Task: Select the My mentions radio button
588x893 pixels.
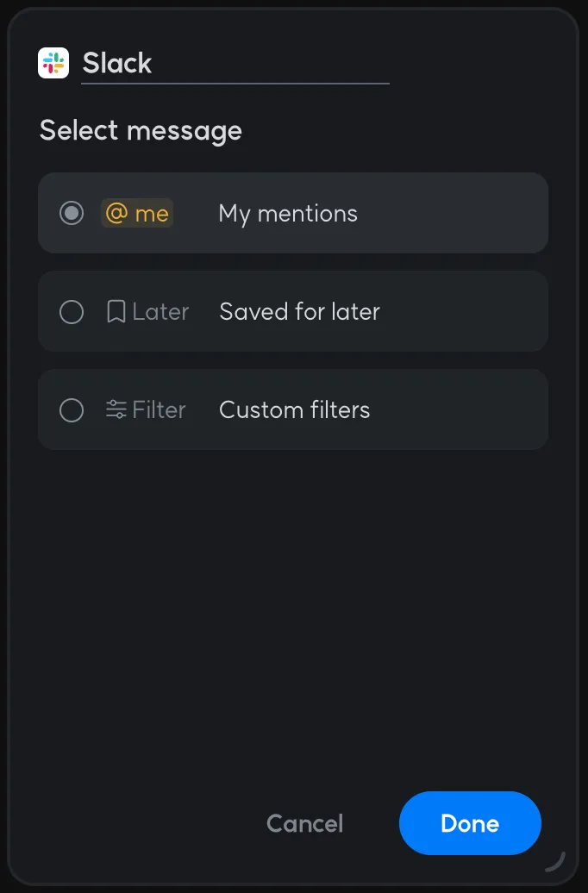Action: (x=72, y=213)
